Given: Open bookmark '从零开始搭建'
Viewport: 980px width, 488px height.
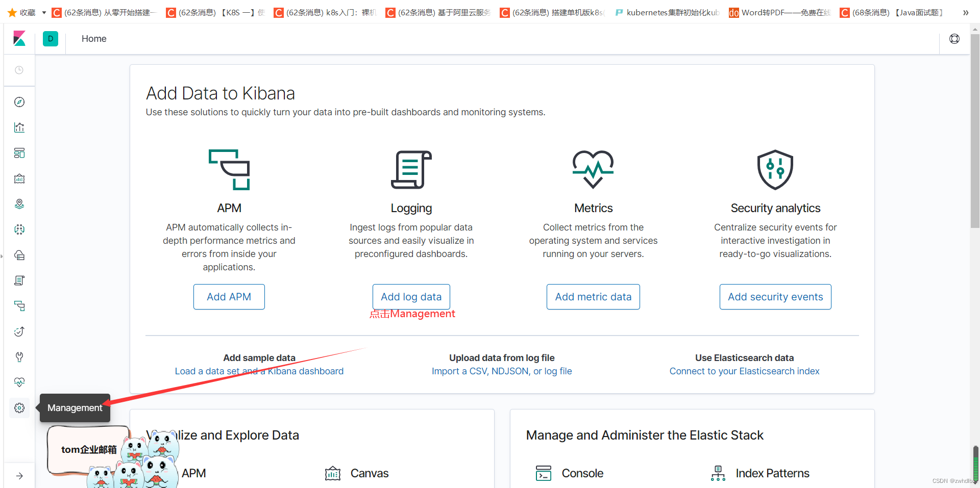Looking at the screenshot, I should click(105, 12).
